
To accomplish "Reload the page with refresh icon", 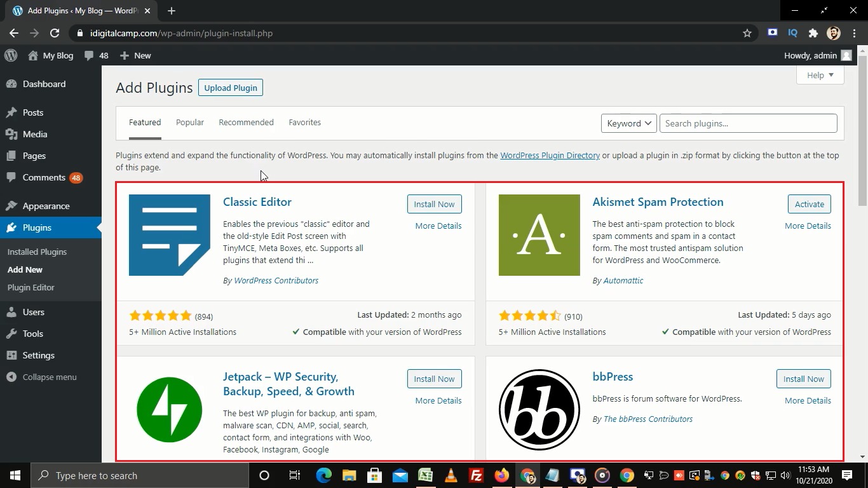I will (55, 33).
